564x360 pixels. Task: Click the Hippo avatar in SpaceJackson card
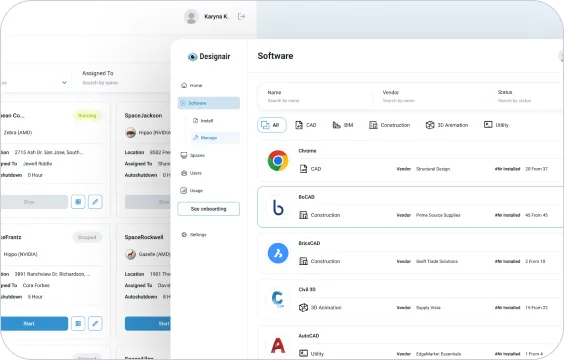(131, 132)
